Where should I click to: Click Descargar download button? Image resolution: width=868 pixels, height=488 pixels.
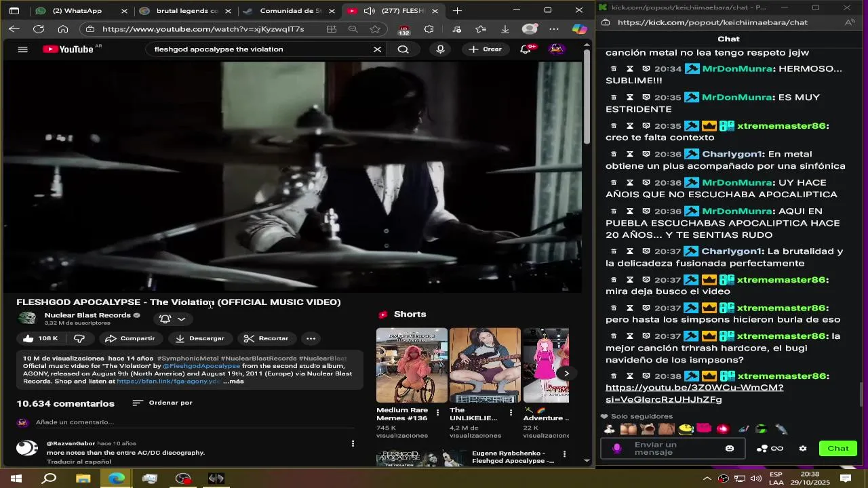pos(199,338)
